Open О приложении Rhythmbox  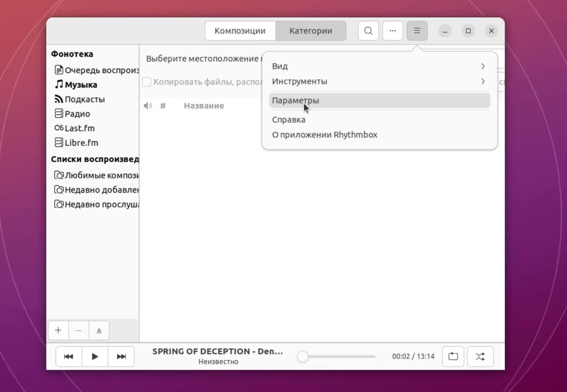pos(380,135)
